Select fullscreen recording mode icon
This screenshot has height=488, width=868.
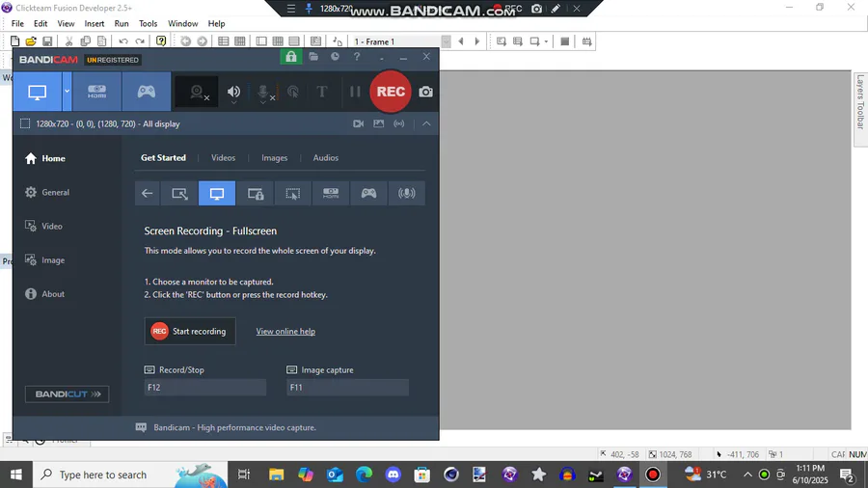(217, 193)
